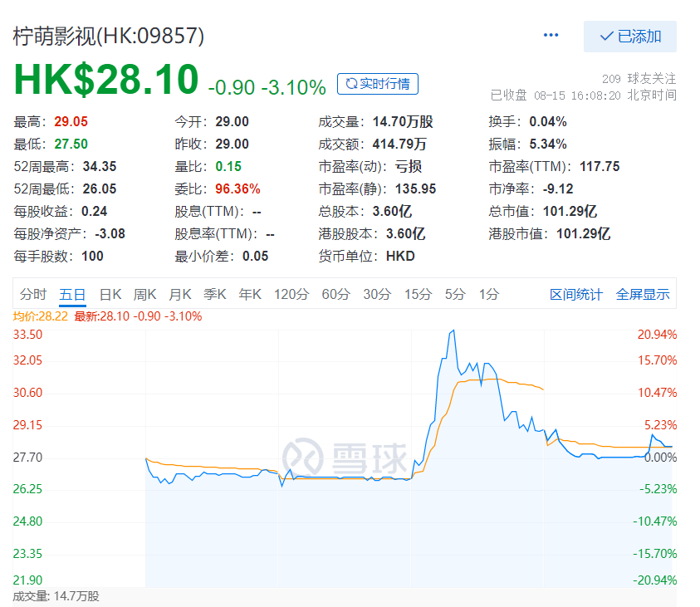Switch to the 5分 interval tab
700x607 pixels.
pos(455,294)
